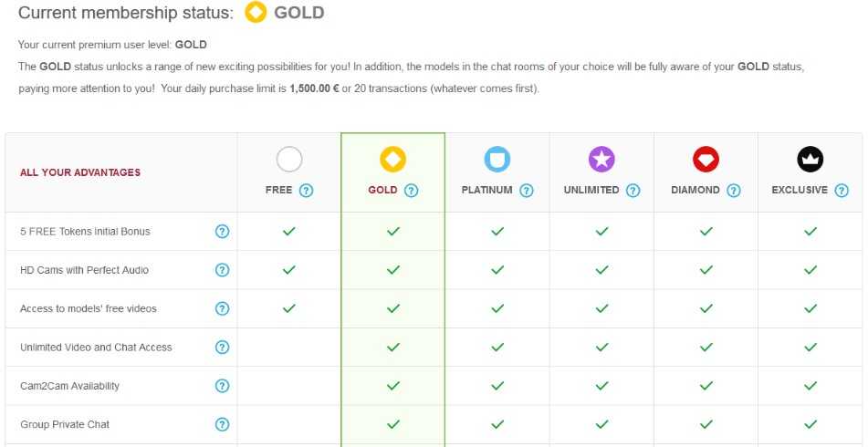The height and width of the screenshot is (447, 868).
Task: Select the red DIAMOND badge icon
Action: click(x=706, y=160)
